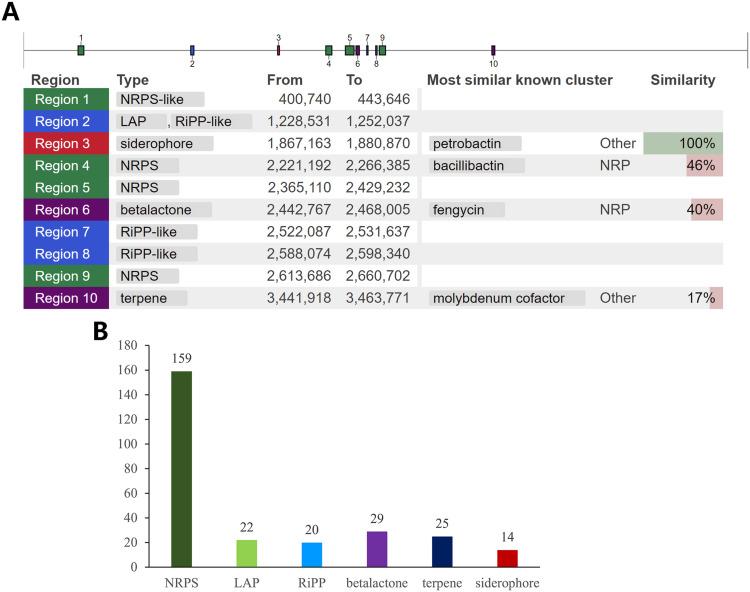Open the Region 7 link
Image resolution: width=750 pixels, height=592 pixels.
tap(66, 232)
